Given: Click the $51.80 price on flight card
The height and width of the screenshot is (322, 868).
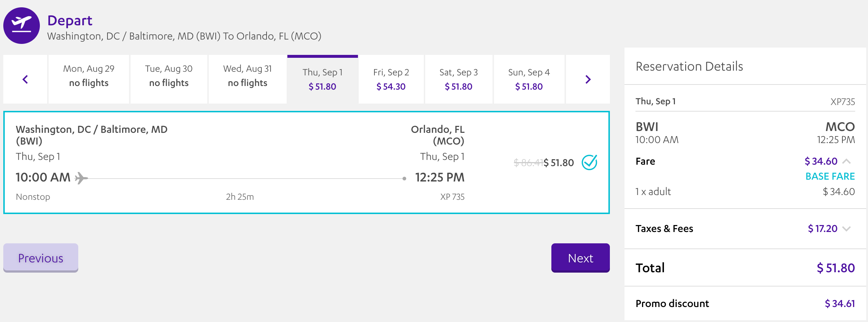Looking at the screenshot, I should tap(559, 163).
